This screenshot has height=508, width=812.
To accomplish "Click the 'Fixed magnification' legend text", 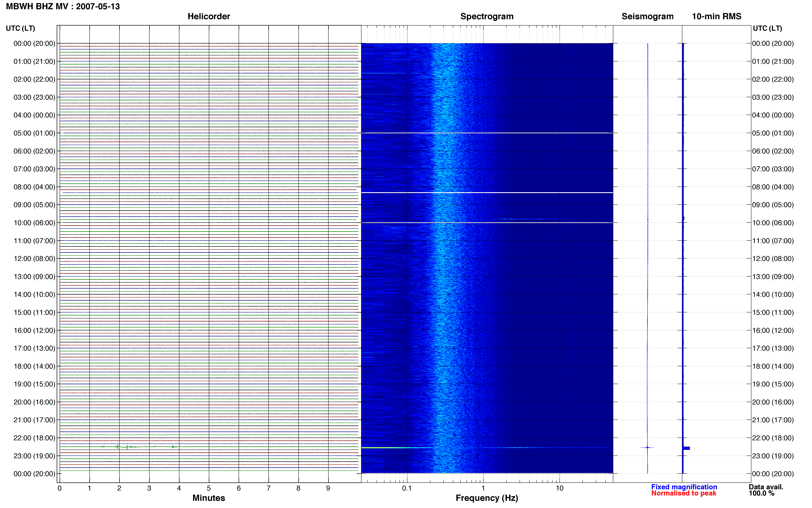I will (684, 487).
